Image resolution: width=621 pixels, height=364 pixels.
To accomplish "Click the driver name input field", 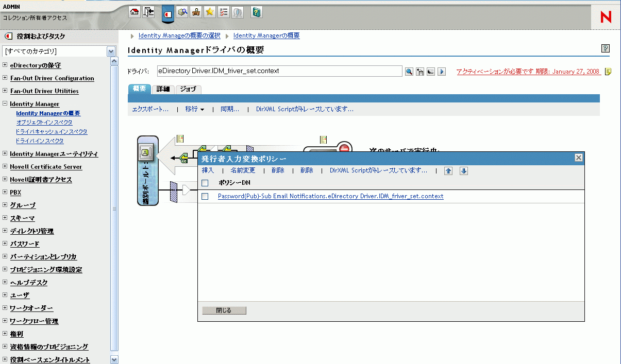I will [279, 71].
